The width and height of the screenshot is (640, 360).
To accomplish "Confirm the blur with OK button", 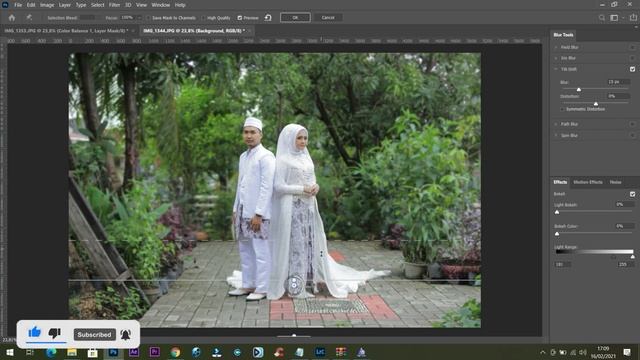I will pos(295,18).
